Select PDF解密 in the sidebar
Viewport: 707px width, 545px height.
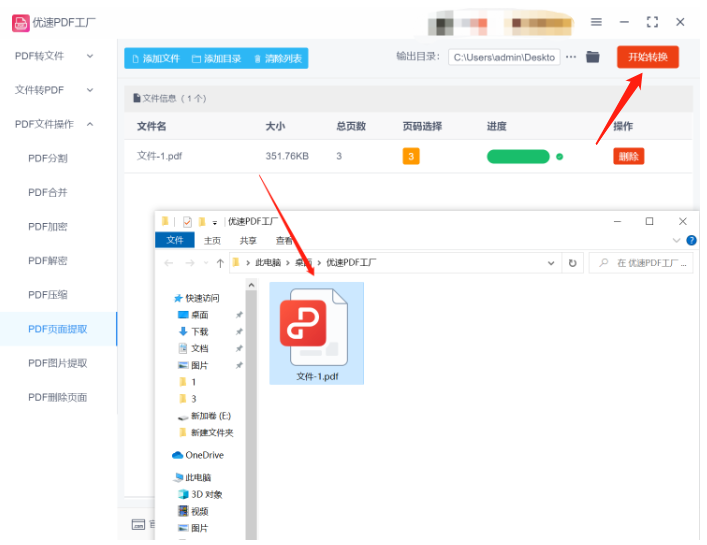coord(48,261)
